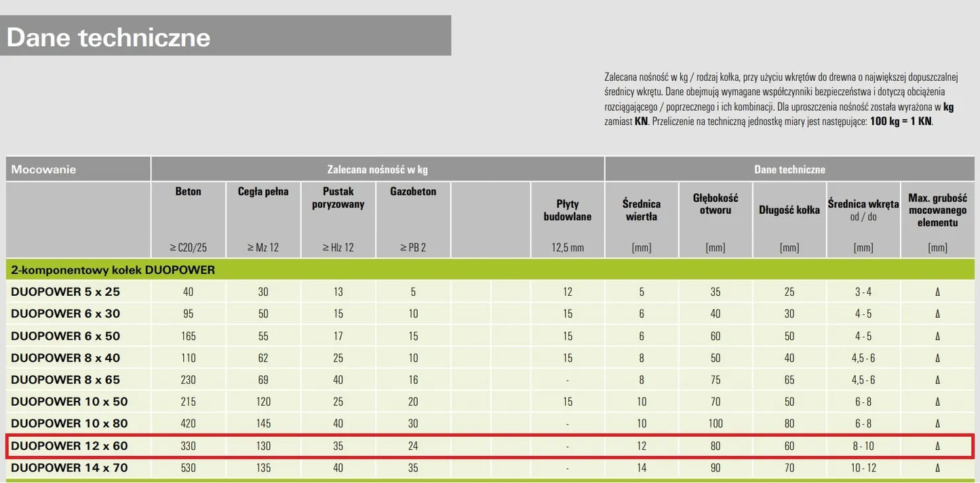Select row label "DUOPOWER 8 x 65"

65,379
